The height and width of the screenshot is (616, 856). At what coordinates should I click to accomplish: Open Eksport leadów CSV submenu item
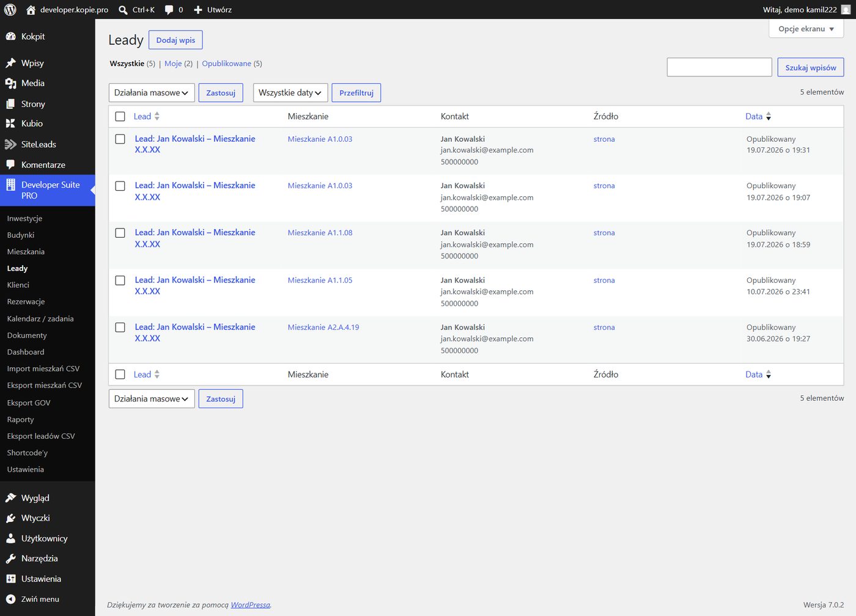pyautogui.click(x=41, y=436)
